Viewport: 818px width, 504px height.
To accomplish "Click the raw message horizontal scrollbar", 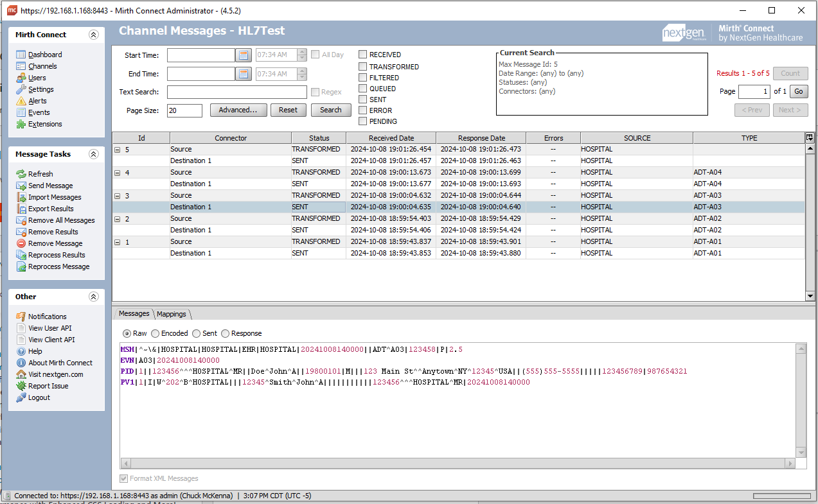I will pos(457,464).
